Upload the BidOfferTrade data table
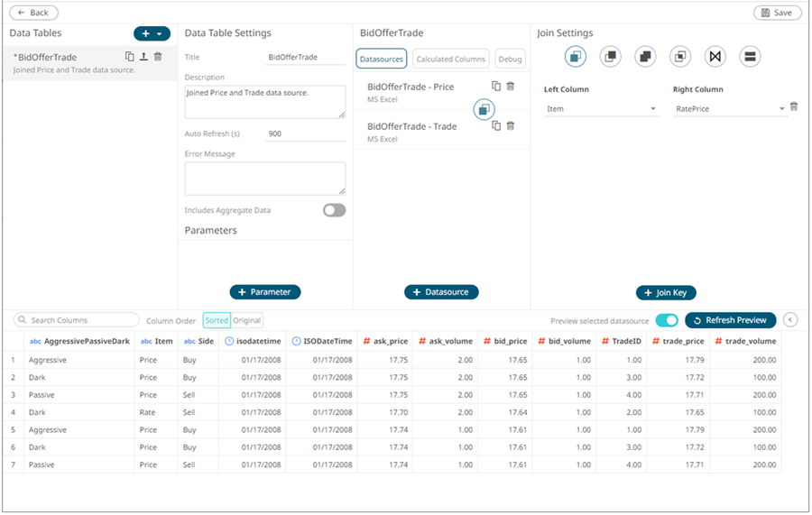The image size is (812, 515). 143,57
